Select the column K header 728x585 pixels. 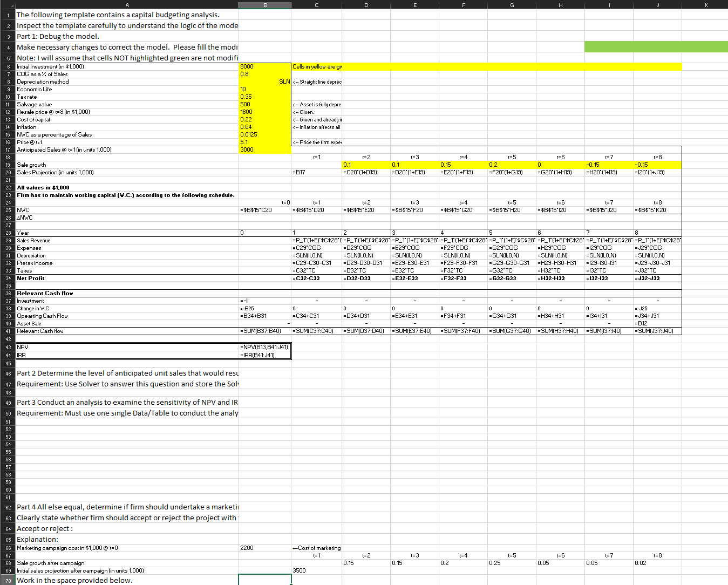[706, 5]
